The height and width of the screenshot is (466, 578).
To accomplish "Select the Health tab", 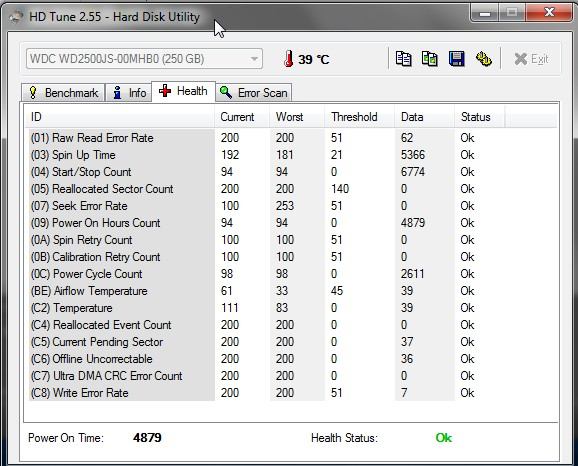I will pos(183,91).
